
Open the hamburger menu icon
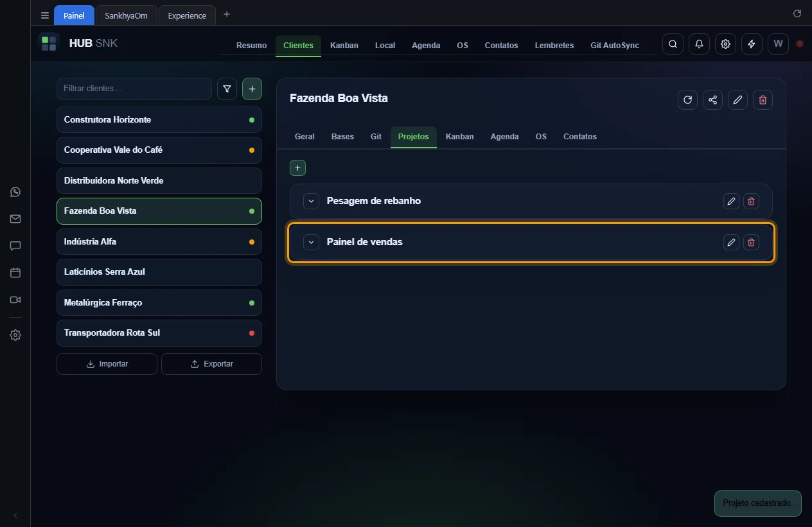click(45, 15)
